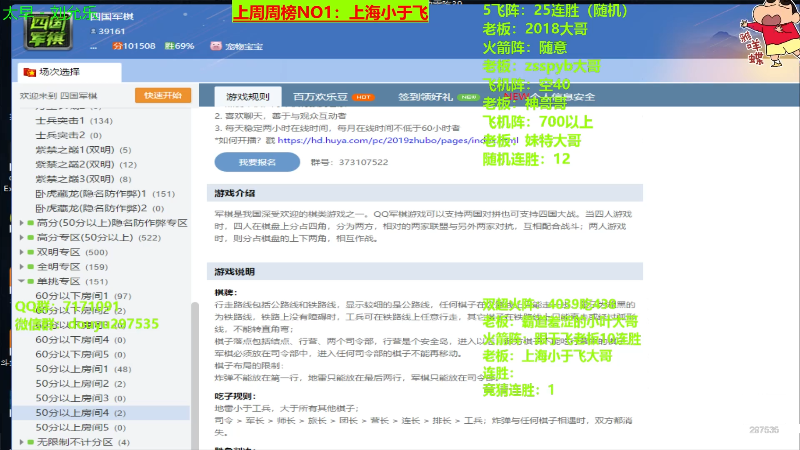Click 群号: 373107522 text

[349, 162]
